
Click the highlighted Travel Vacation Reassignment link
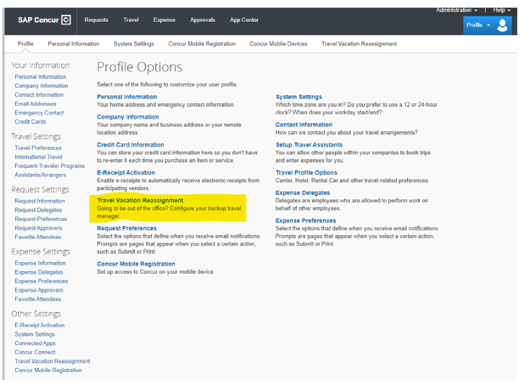140,200
